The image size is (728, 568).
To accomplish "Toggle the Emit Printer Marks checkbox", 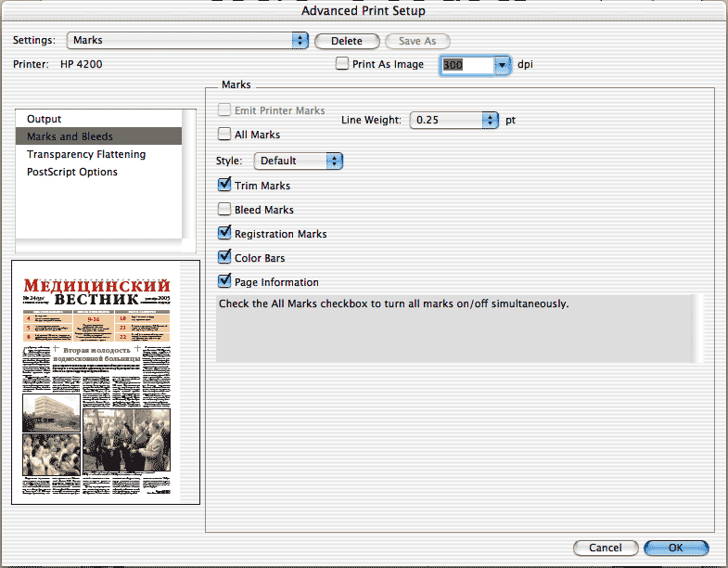I will coord(224,110).
